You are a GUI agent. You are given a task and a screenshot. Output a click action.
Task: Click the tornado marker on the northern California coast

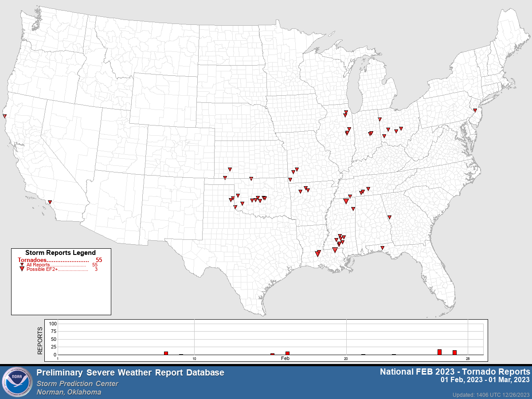point(4,116)
